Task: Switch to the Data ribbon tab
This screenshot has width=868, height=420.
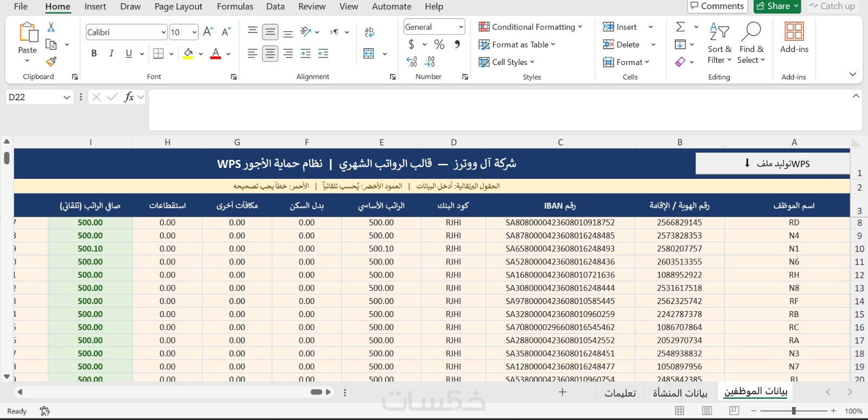Action: tap(275, 7)
